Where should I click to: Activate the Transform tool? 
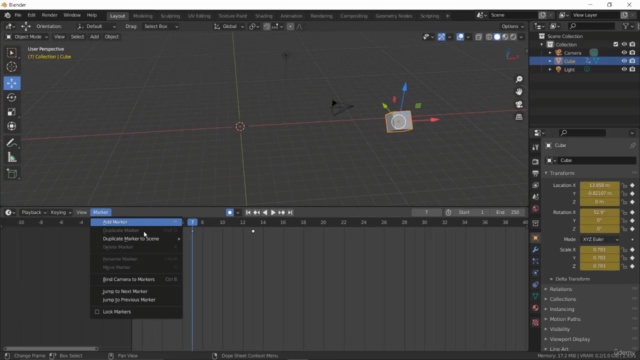pos(11,126)
